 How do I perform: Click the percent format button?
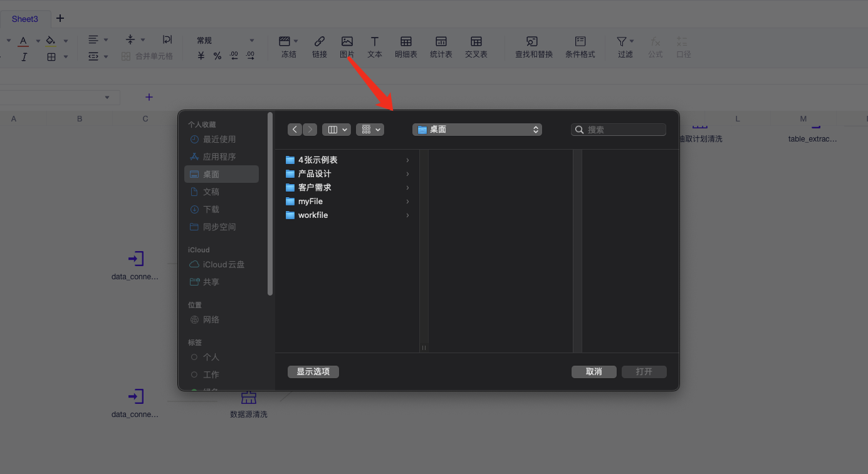point(217,56)
